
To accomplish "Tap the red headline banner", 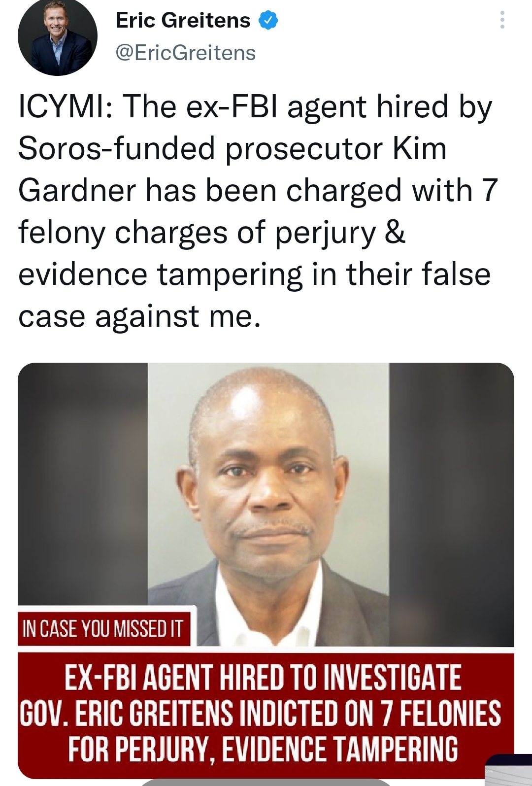I will pos(266,714).
